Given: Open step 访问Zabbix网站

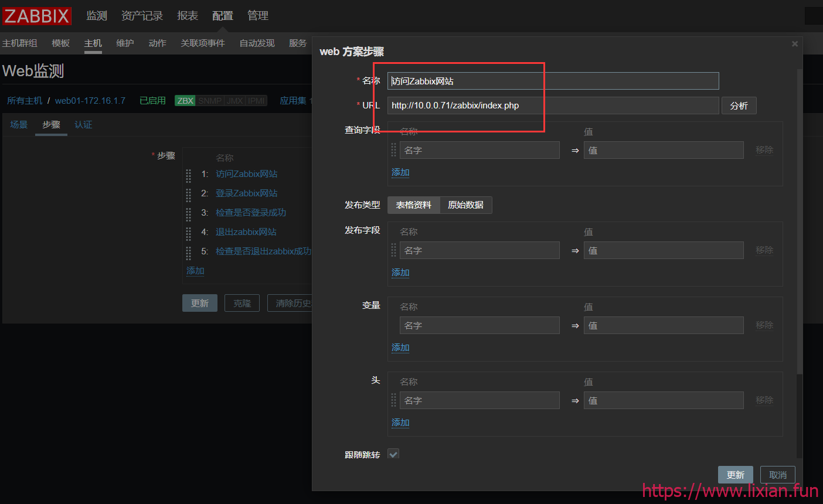Looking at the screenshot, I should tap(247, 174).
